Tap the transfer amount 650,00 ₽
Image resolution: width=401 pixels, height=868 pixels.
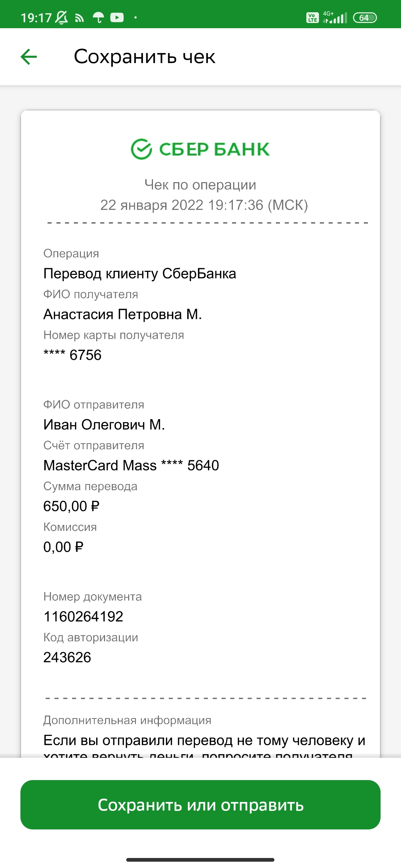click(71, 506)
